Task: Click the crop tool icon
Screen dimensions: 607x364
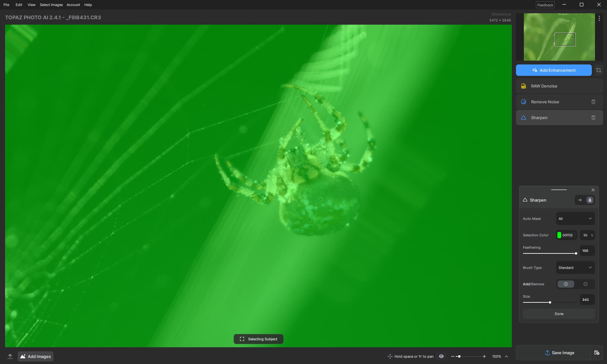Action: pos(598,70)
